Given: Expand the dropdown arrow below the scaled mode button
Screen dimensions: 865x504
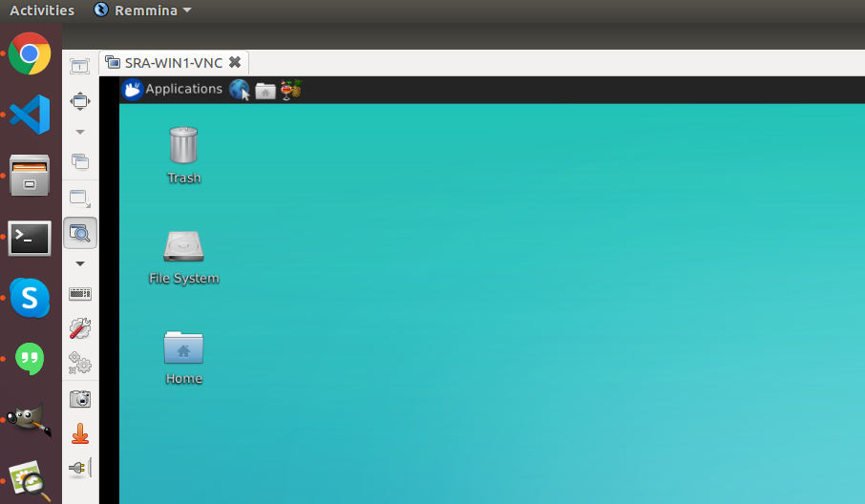Looking at the screenshot, I should [80, 263].
